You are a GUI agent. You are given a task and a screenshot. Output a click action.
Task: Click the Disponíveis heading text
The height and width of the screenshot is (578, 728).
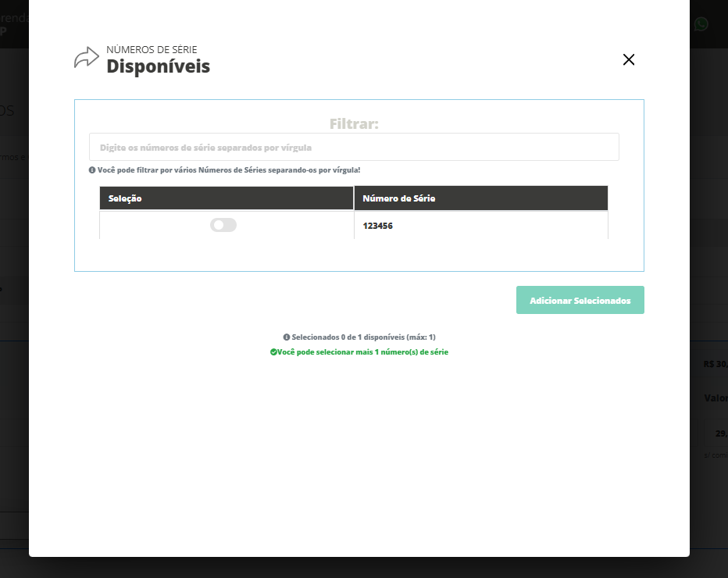[x=159, y=66]
